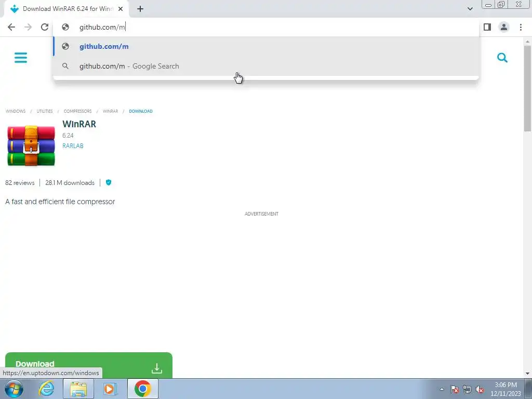Click the 6.24 version number
Screen dimensions: 532x399
68,136
